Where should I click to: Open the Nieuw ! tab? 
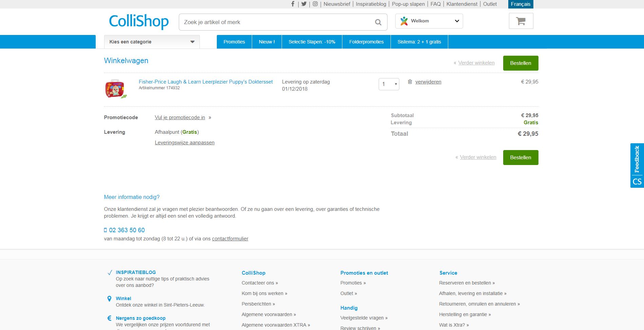(267, 42)
